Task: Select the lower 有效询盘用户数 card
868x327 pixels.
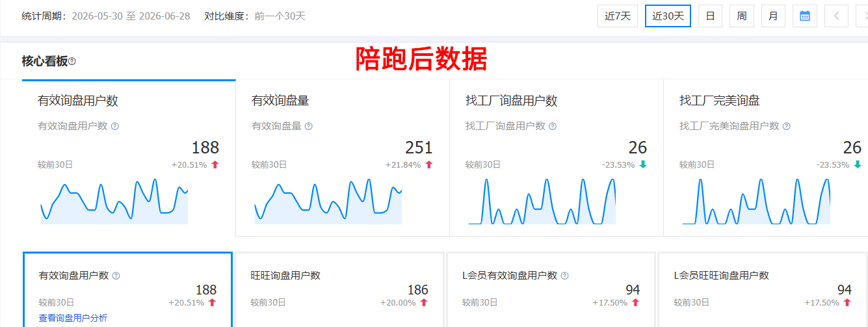Action: click(127, 290)
